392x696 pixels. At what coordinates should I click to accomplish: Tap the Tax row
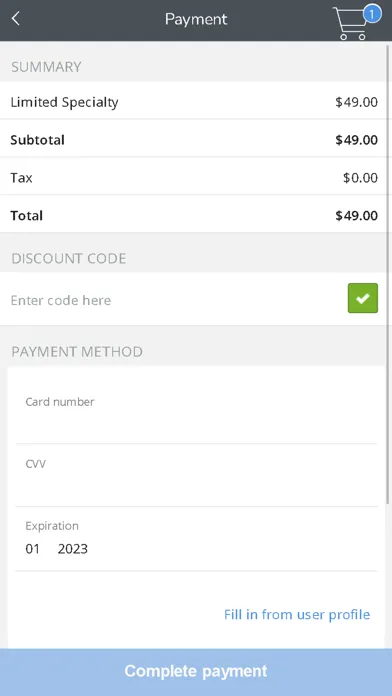pyautogui.click(x=194, y=178)
